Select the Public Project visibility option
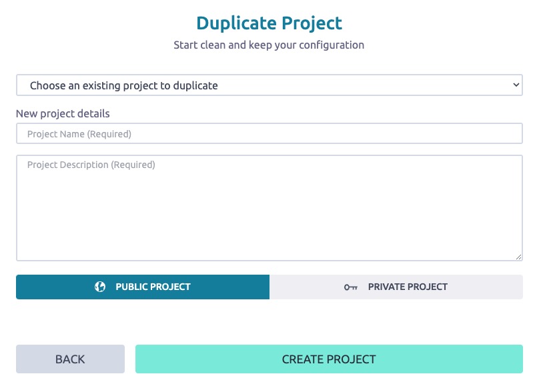Screen dimensions: 541x392 click(143, 287)
